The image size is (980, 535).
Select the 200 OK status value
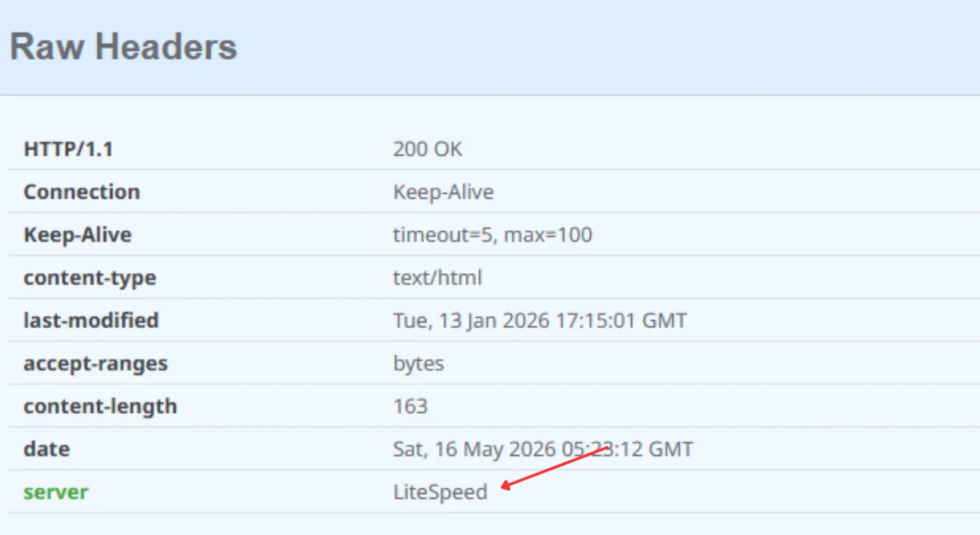pos(427,149)
